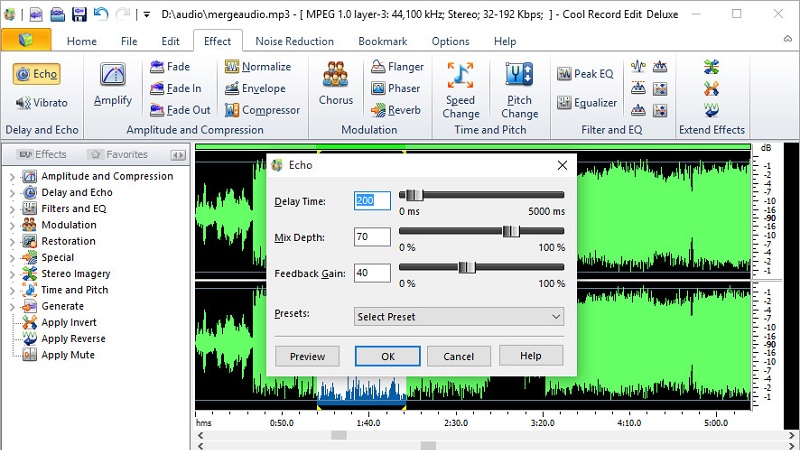The image size is (800, 450).
Task: Choose the Fade effect
Action: click(x=170, y=66)
